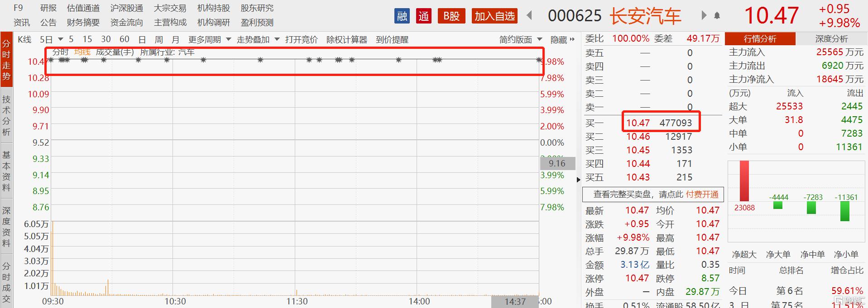Open 资讯 news link

[x=22, y=23]
